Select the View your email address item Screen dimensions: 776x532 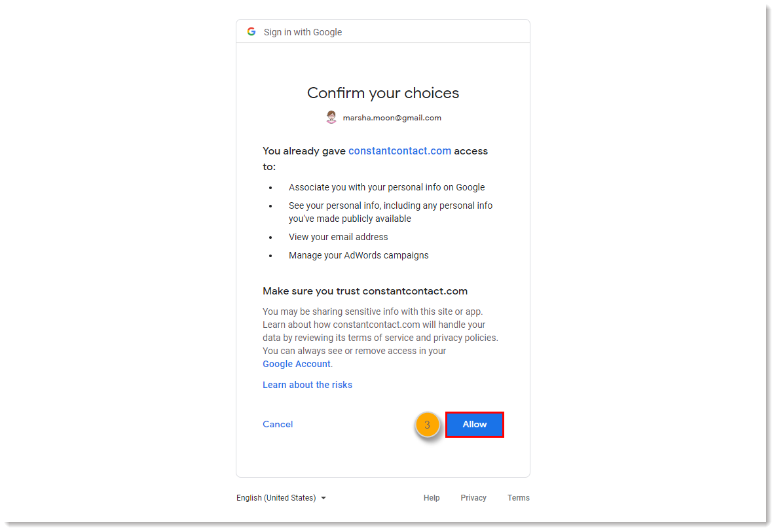pyautogui.click(x=339, y=237)
